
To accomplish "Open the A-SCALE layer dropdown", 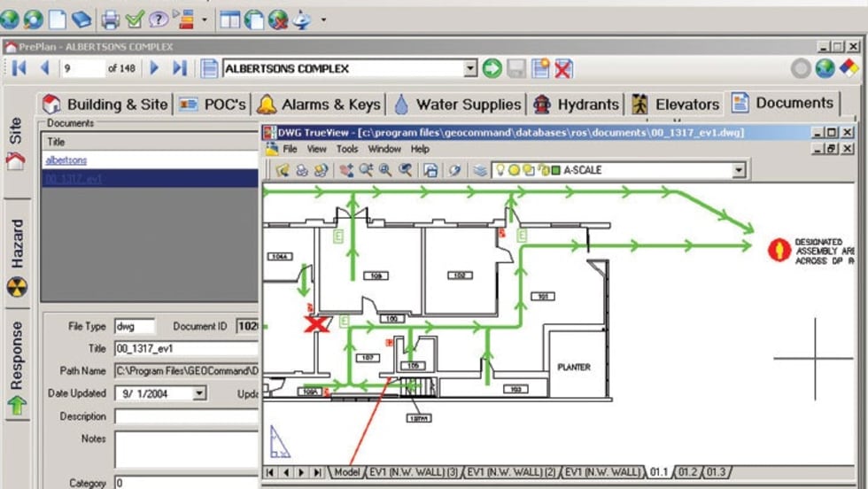I will click(739, 170).
